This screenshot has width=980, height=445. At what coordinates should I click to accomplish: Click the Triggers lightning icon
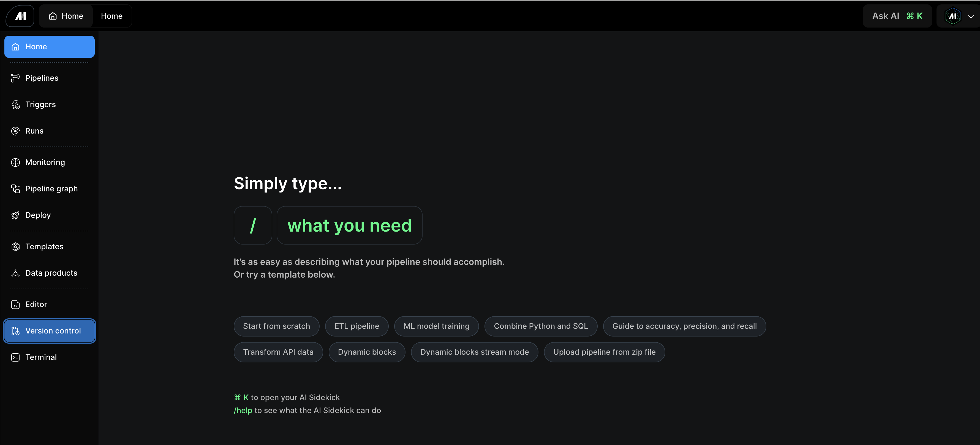(x=15, y=105)
